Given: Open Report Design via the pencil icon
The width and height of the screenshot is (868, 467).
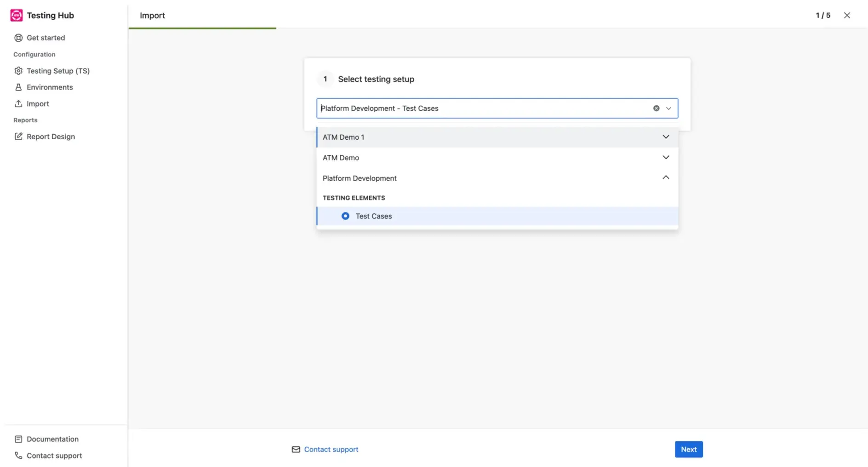Looking at the screenshot, I should point(18,136).
